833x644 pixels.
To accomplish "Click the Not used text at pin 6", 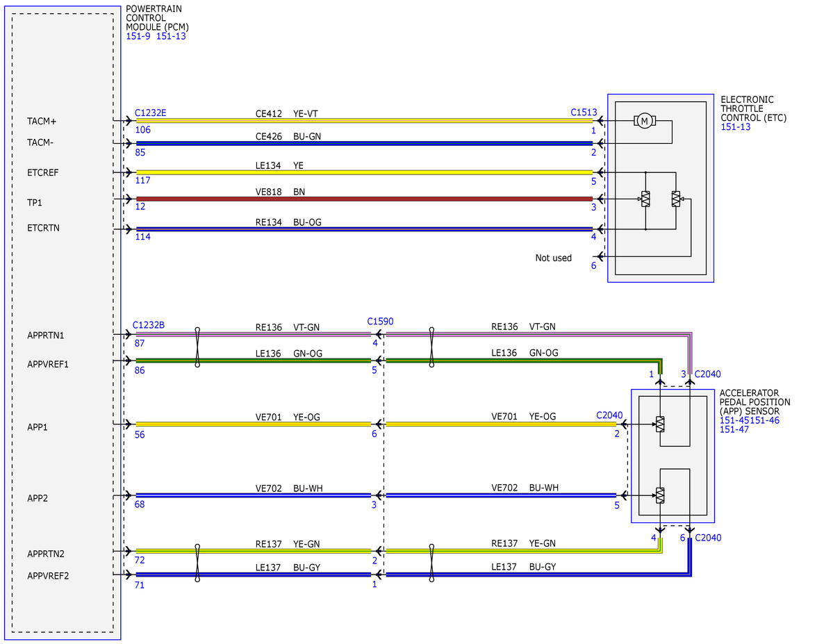I will [x=554, y=258].
